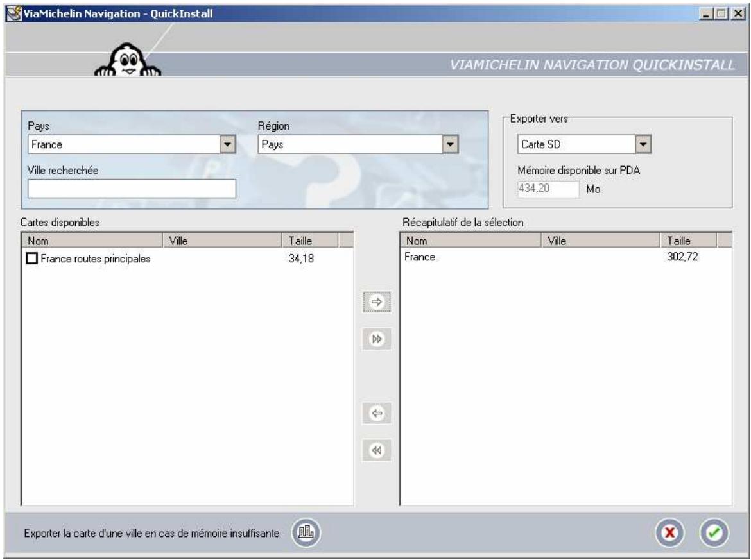Click the Ville recherchée search field
Screen dimensions: 751x560
(x=132, y=189)
